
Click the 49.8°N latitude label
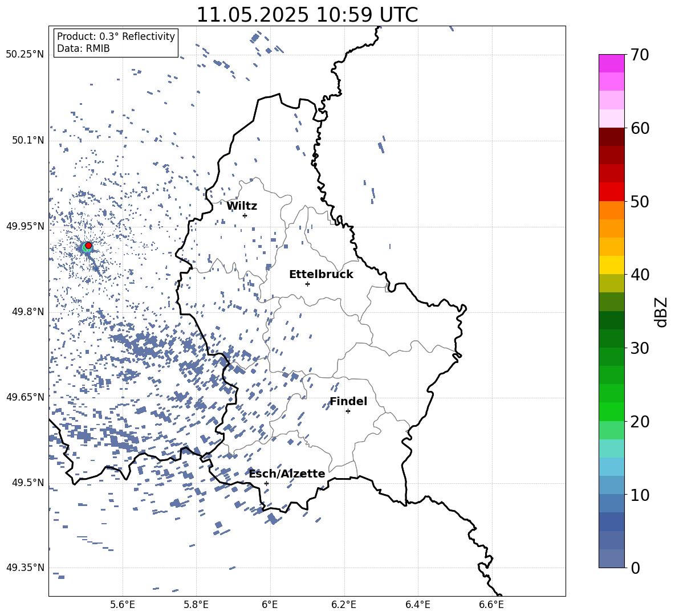click(x=27, y=312)
